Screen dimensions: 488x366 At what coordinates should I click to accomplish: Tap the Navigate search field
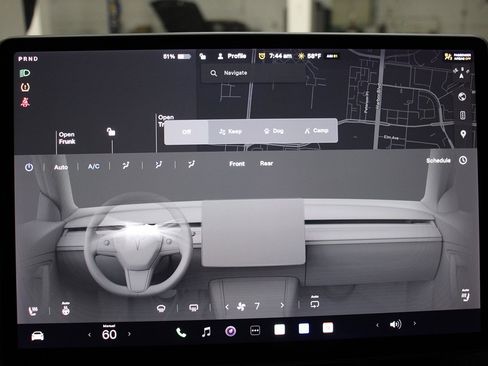253,73
